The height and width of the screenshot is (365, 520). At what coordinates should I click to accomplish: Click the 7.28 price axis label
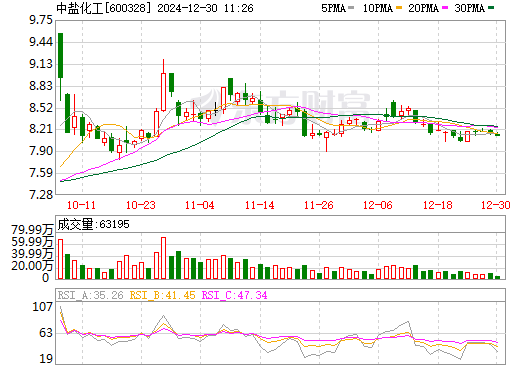pos(41,194)
